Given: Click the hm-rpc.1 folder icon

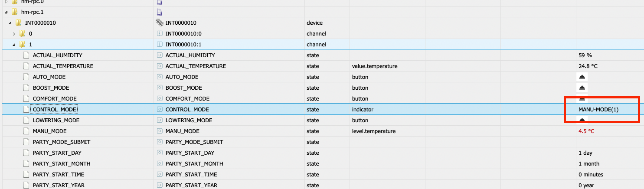Looking at the screenshot, I should 15,12.
